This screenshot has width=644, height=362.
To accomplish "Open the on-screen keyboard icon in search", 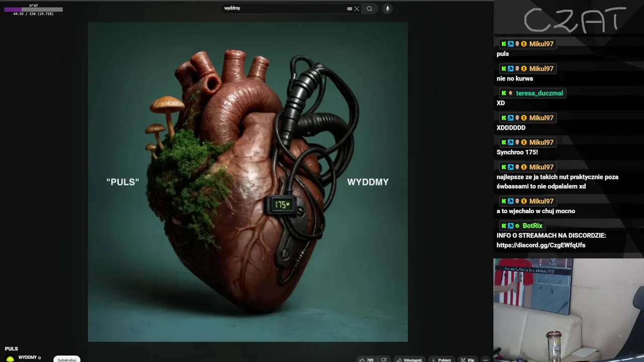I will [350, 9].
